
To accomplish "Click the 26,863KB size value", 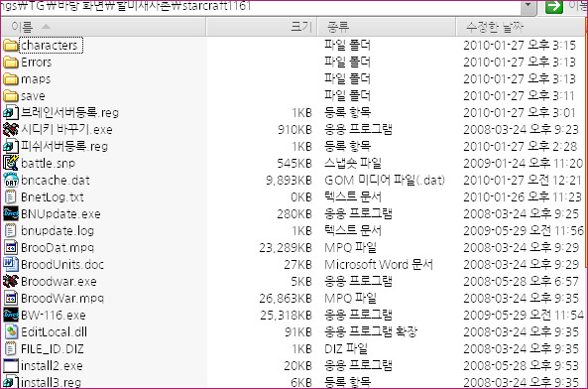I will (x=286, y=299).
